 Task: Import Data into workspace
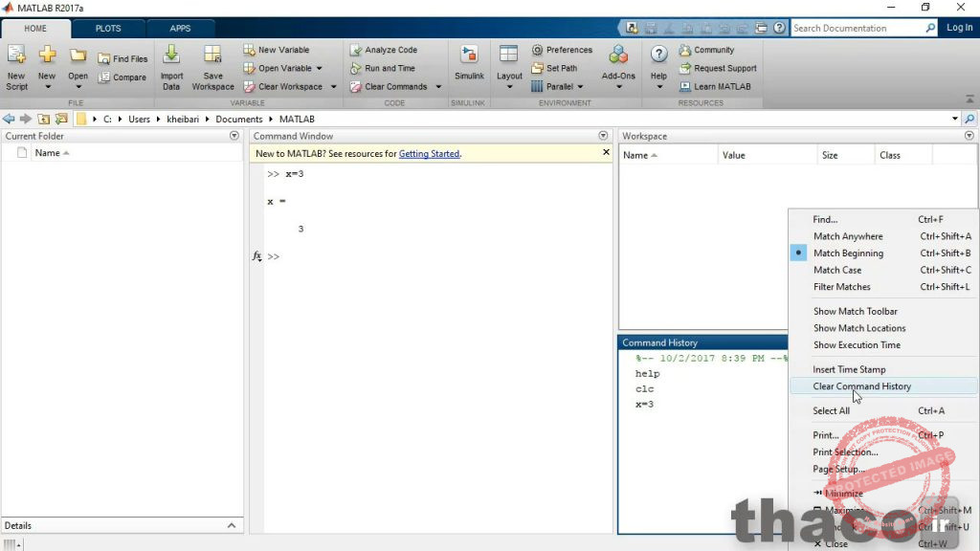171,68
